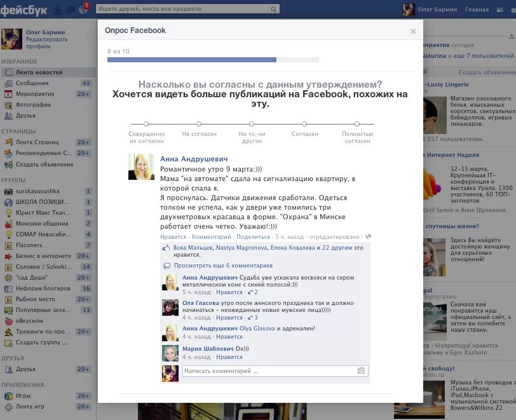Image resolution: width=516 pixels, height=420 pixels.
Task: Click the Создать объявление megaphone icon
Action: [x=8, y=164]
